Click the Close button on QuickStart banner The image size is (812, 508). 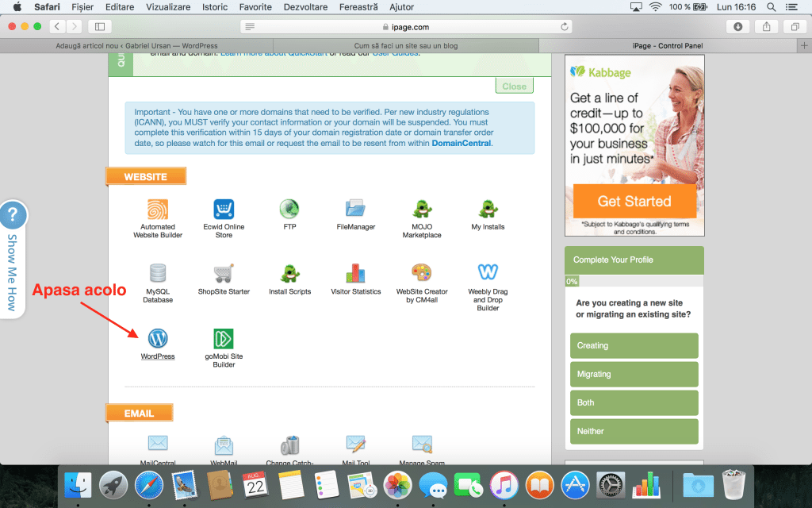coord(514,86)
